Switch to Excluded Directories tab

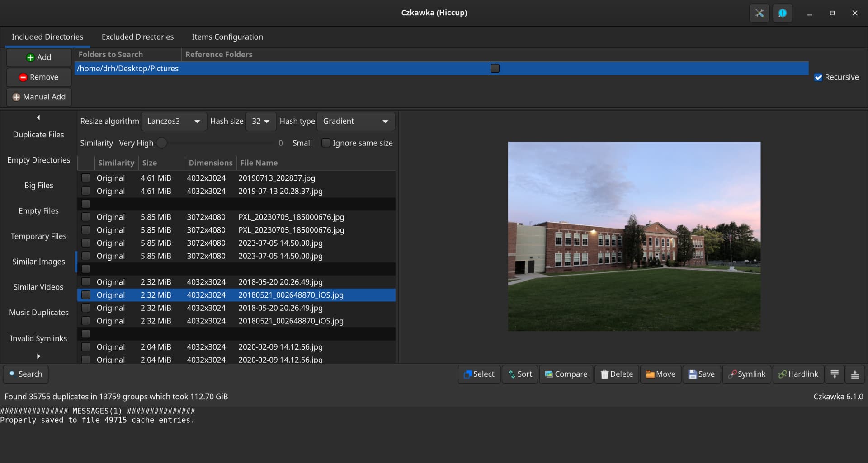138,37
